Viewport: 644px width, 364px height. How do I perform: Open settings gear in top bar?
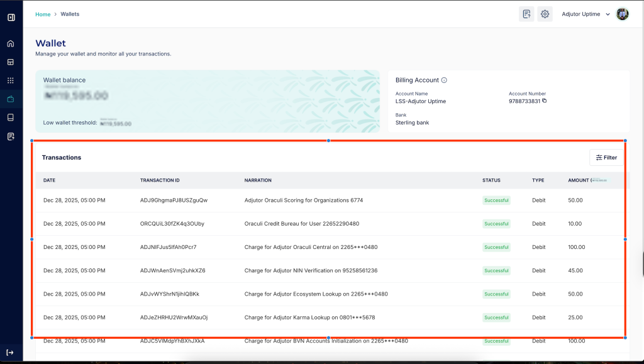pyautogui.click(x=545, y=14)
